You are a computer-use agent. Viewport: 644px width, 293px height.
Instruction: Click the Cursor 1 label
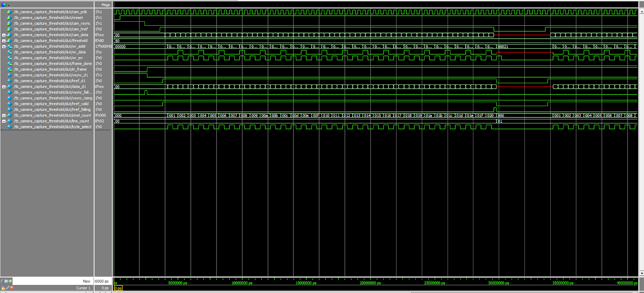pyautogui.click(x=83, y=288)
